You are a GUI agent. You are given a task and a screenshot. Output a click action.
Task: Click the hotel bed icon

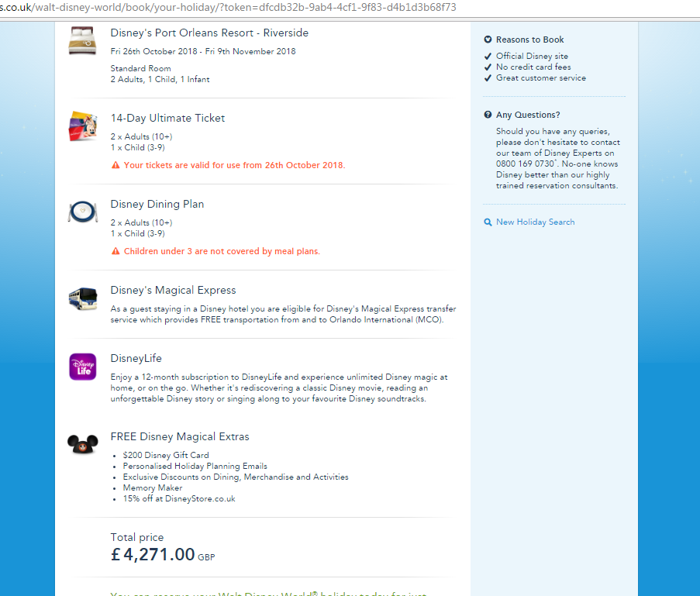pyautogui.click(x=83, y=40)
